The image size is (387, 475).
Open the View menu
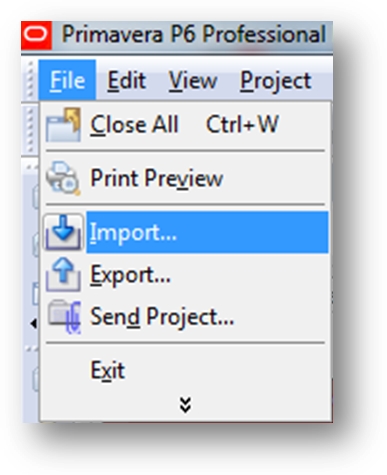click(x=193, y=80)
